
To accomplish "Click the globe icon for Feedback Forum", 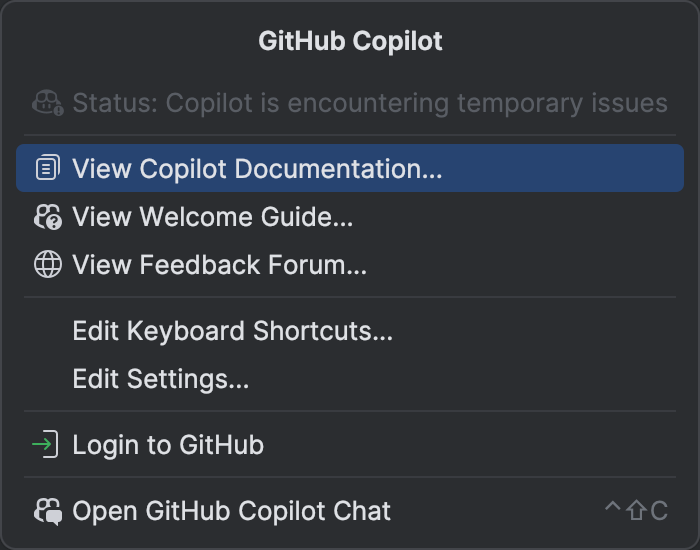I will pos(48,264).
